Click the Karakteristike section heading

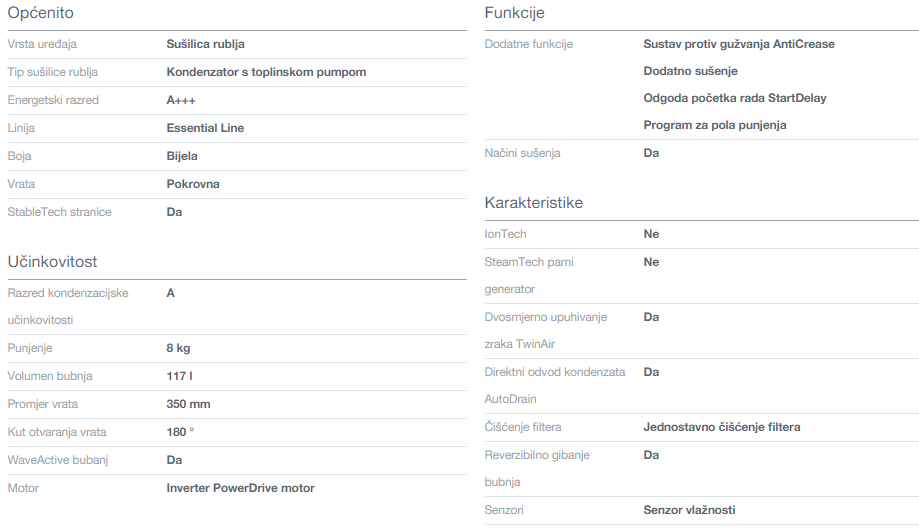tap(533, 203)
